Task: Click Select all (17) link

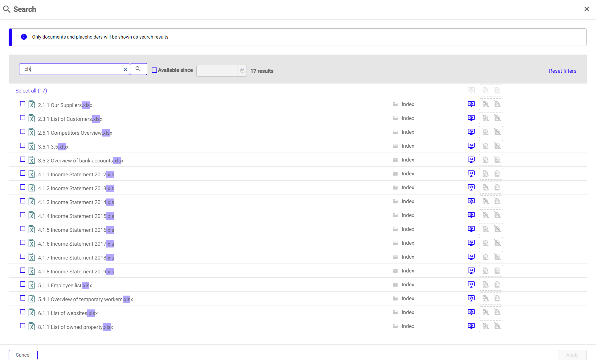Action: [x=31, y=91]
